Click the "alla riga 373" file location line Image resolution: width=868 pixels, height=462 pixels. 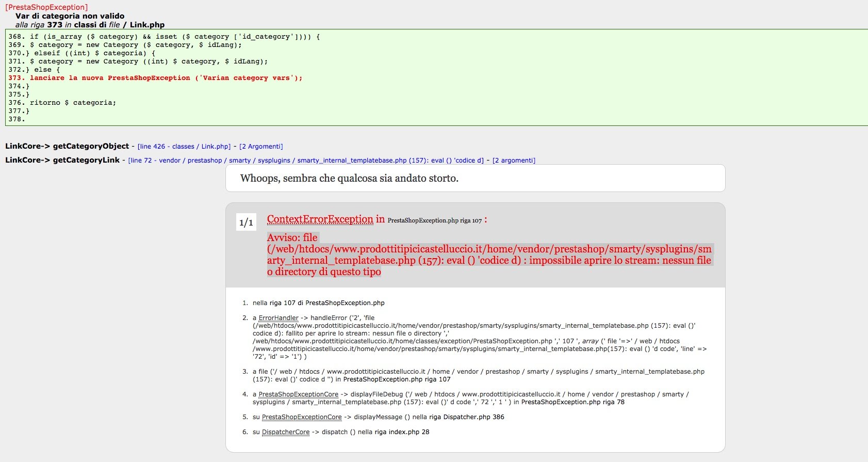(90, 25)
